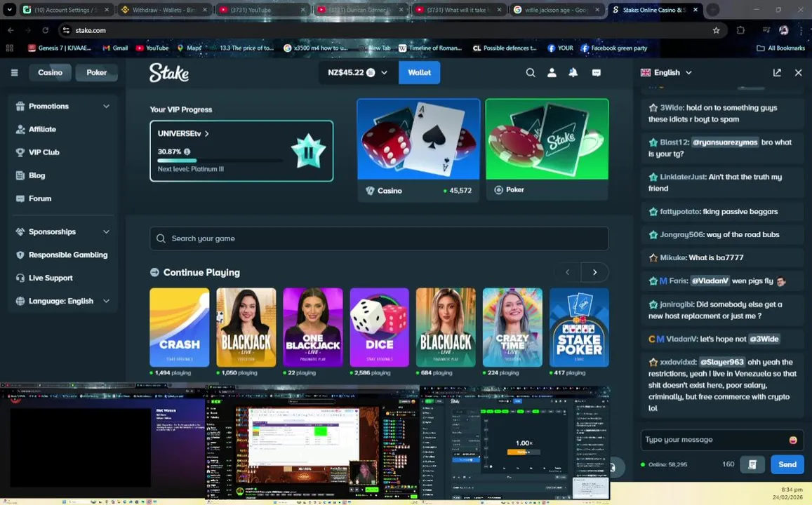812x505 pixels.
Task: Show next Continue Playing games
Action: (594, 272)
